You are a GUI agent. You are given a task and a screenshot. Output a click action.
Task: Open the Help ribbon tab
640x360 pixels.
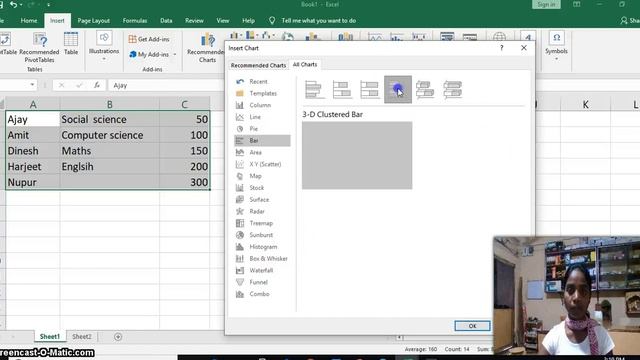[x=248, y=20]
